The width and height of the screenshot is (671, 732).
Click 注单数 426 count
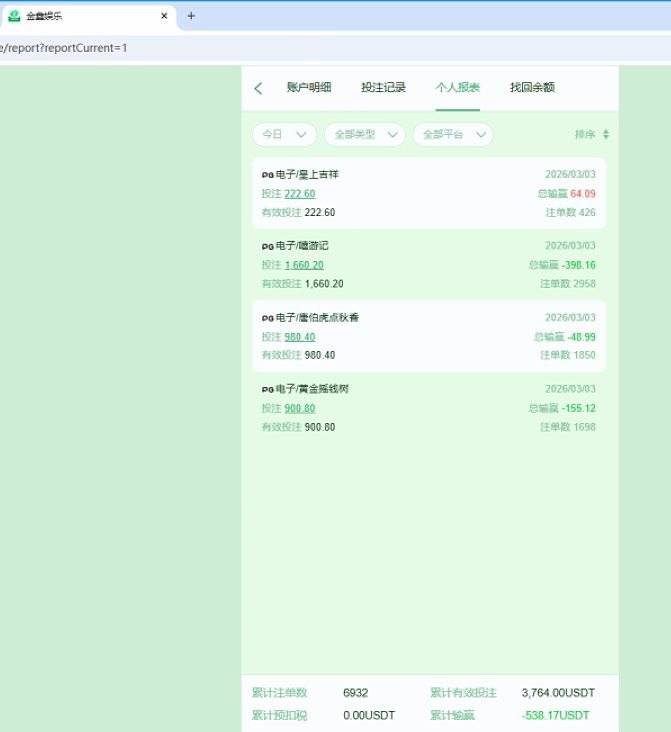(x=570, y=212)
